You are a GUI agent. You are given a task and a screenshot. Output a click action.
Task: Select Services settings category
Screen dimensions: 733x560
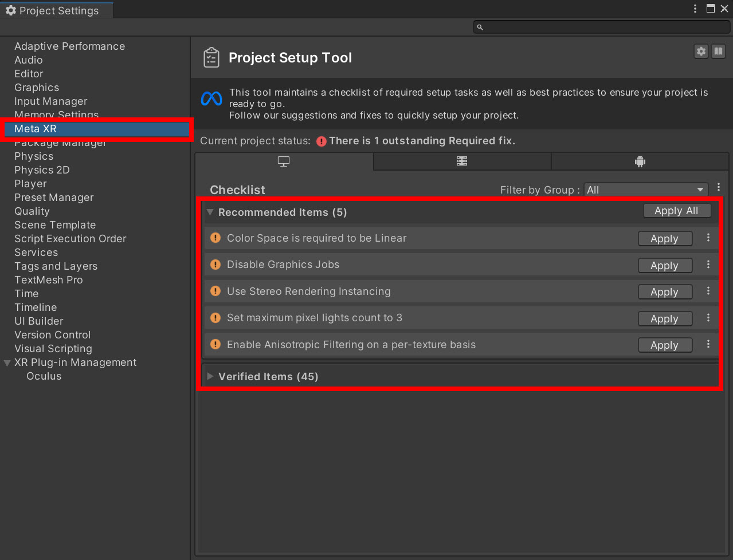coord(36,253)
